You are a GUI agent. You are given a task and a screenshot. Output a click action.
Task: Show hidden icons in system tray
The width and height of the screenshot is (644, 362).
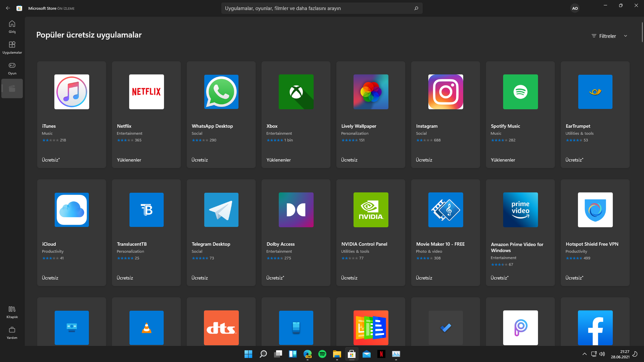pos(584,354)
